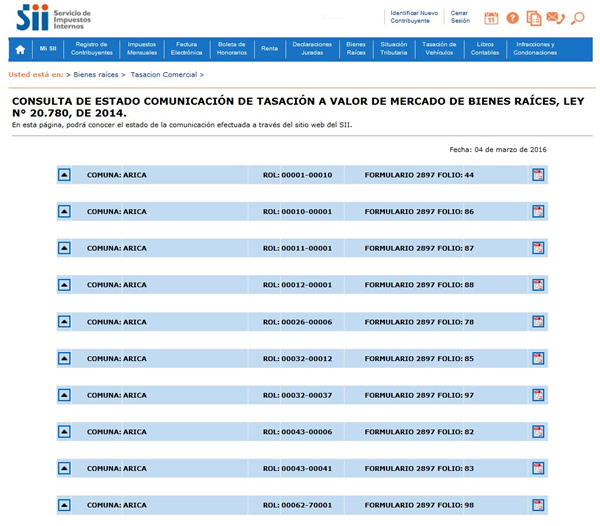The image size is (600, 526).
Task: Expand row with ROL 00032-00037
Action: click(x=64, y=395)
